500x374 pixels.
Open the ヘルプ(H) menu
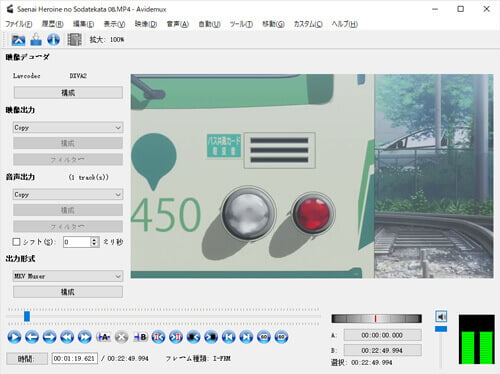[x=344, y=24]
